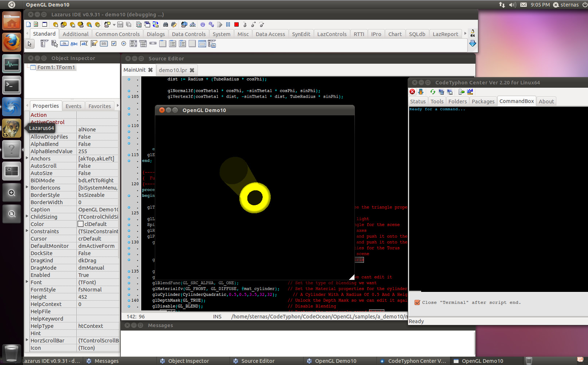Open Firefox from the Ubuntu launcher
Viewport: 588px width, 365px height.
(x=12, y=42)
